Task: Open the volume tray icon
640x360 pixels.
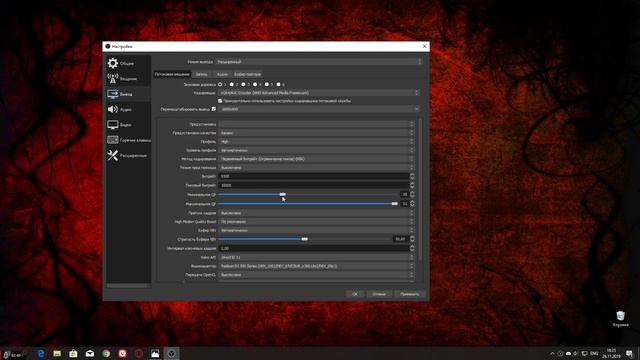Action: pyautogui.click(x=576, y=353)
